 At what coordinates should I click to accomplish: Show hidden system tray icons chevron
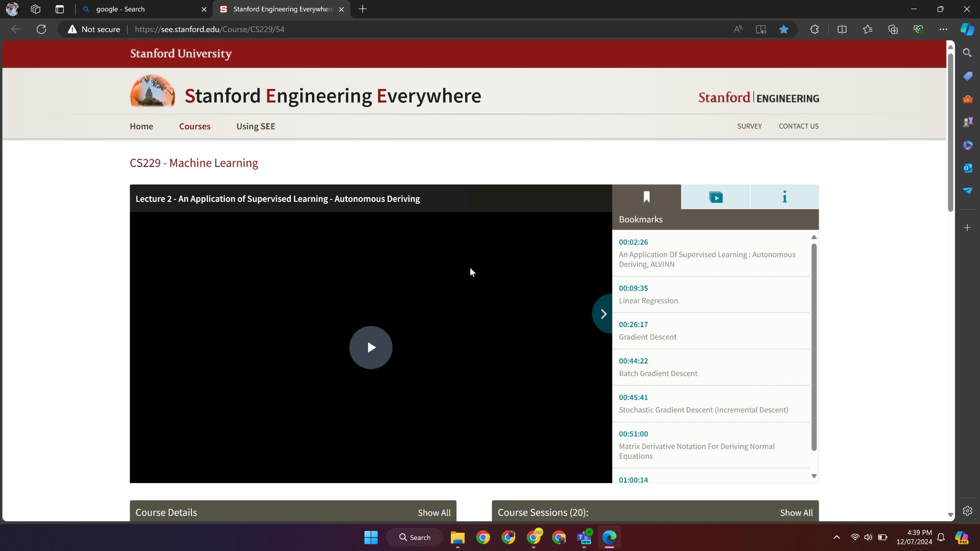point(836,538)
